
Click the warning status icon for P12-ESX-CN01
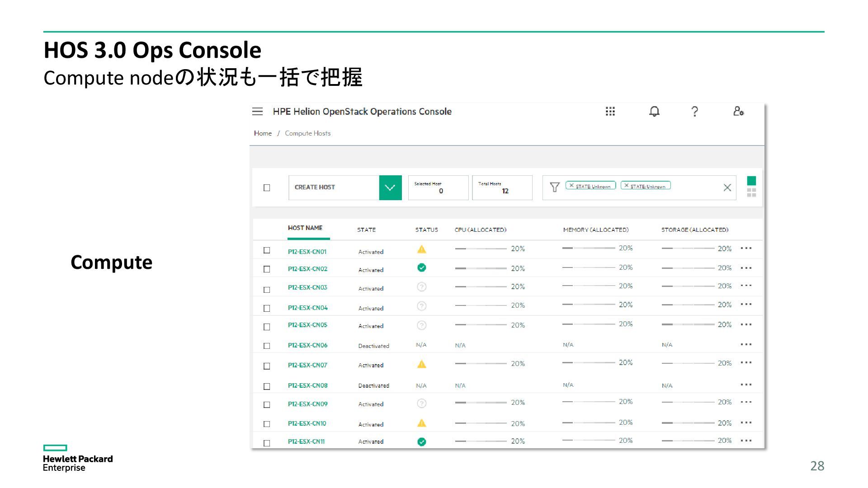point(421,249)
